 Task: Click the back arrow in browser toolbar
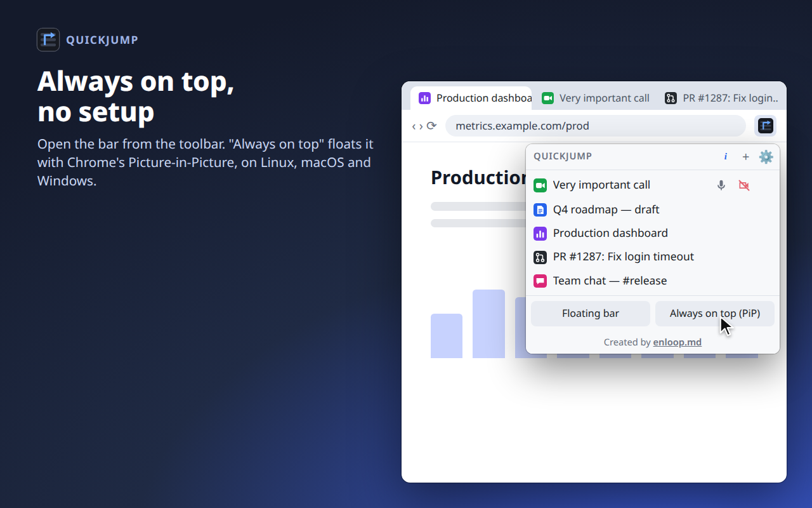tap(414, 126)
